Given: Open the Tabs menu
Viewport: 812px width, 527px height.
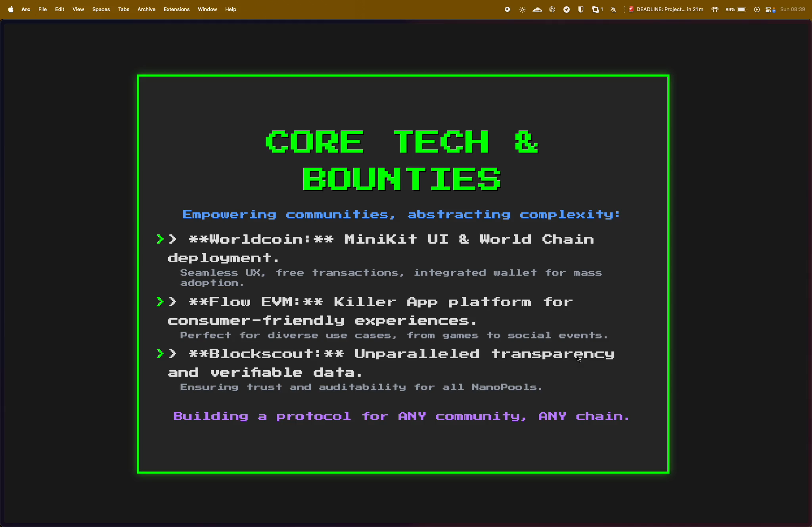Looking at the screenshot, I should 124,9.
